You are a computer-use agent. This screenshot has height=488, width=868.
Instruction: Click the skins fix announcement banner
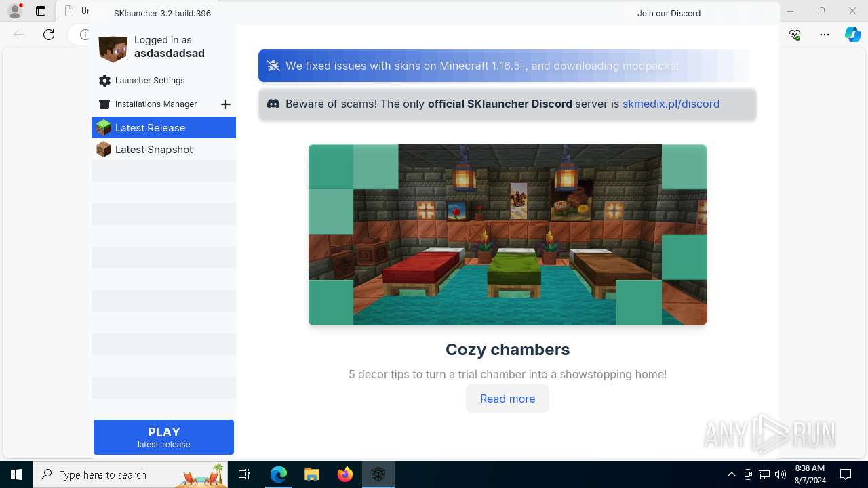(x=507, y=66)
